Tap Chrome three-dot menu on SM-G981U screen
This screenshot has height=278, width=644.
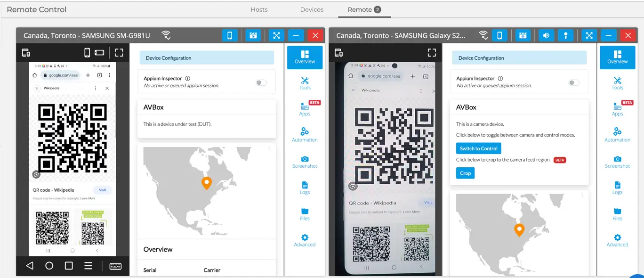click(109, 75)
